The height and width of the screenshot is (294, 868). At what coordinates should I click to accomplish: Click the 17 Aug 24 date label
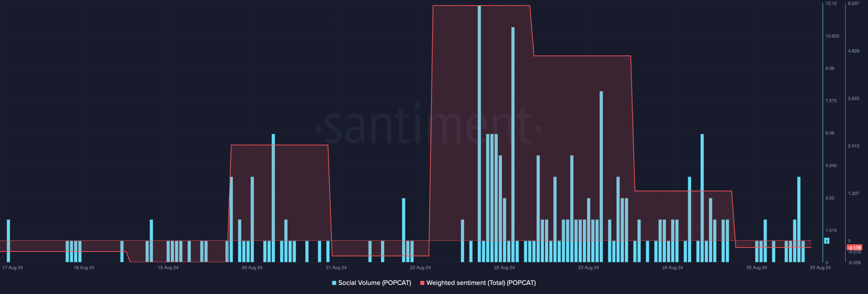pos(13,268)
